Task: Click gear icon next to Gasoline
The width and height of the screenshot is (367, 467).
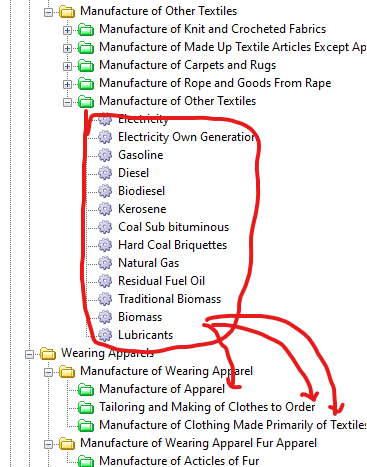Action: (x=105, y=155)
